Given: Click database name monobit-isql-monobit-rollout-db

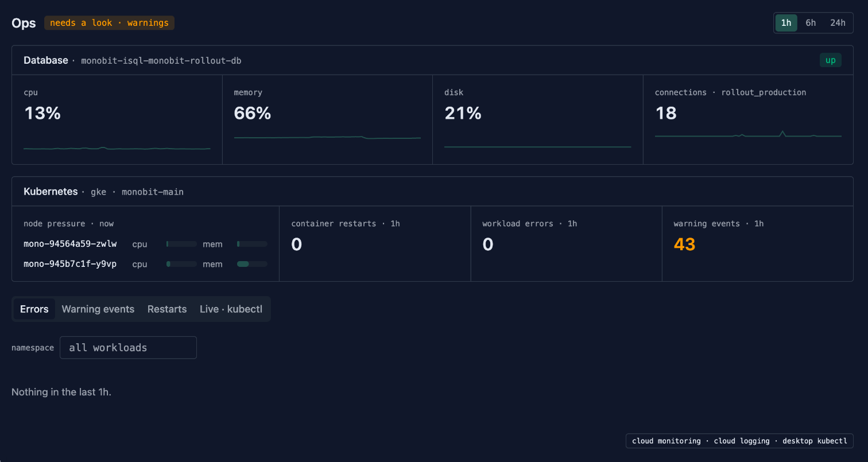Looking at the screenshot, I should click(161, 61).
